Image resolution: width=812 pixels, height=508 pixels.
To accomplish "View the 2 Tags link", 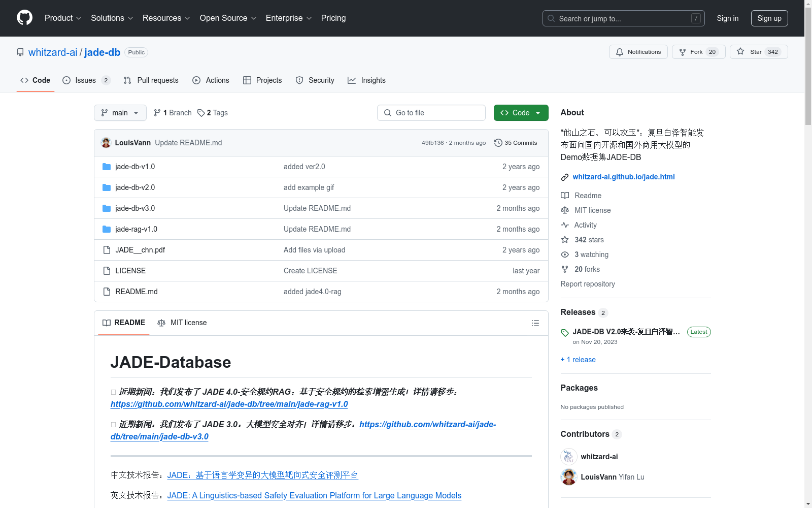I will (213, 113).
